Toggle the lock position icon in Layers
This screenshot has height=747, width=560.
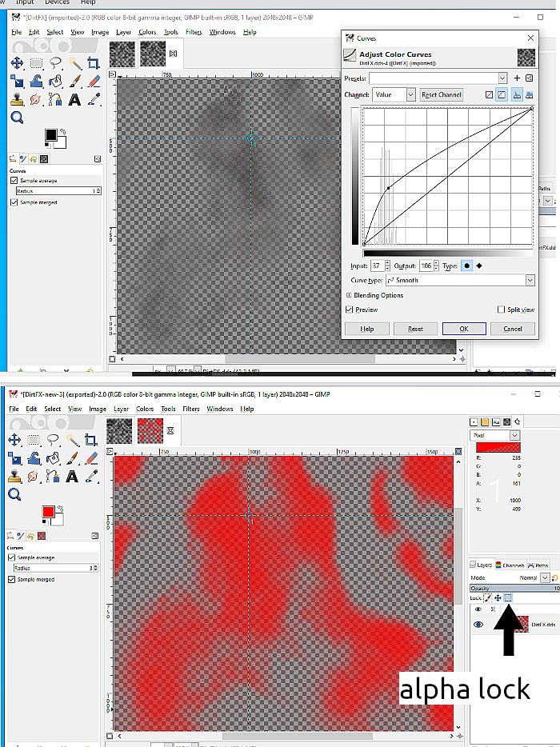(x=498, y=597)
